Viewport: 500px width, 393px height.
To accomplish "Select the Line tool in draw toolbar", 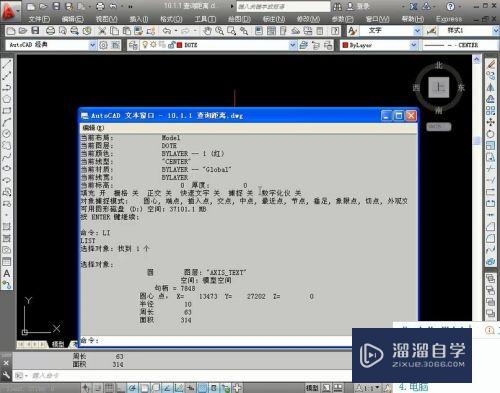I will point(7,64).
